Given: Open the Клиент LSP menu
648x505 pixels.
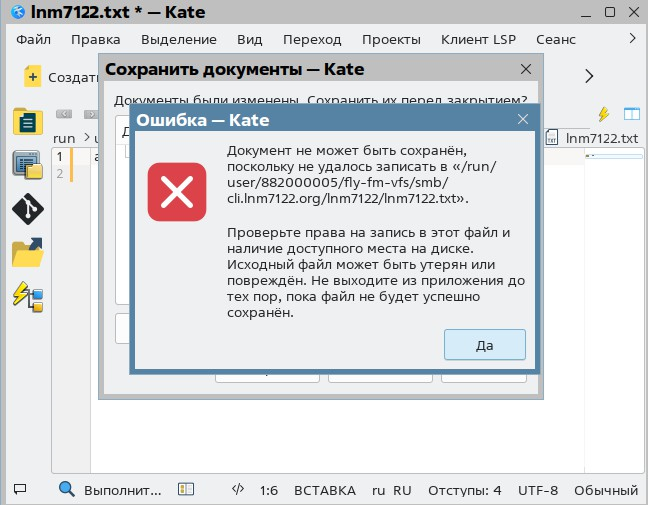Looking at the screenshot, I should [x=478, y=40].
